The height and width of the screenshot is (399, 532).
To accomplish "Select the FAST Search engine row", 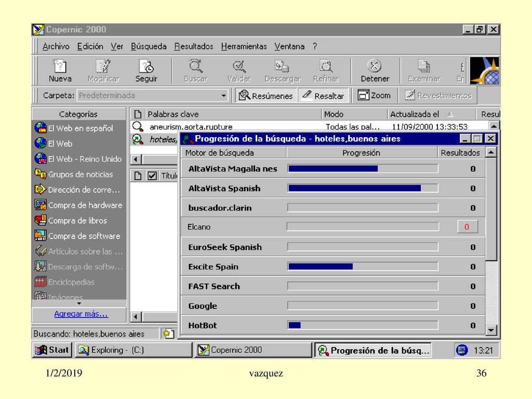I will [x=333, y=286].
